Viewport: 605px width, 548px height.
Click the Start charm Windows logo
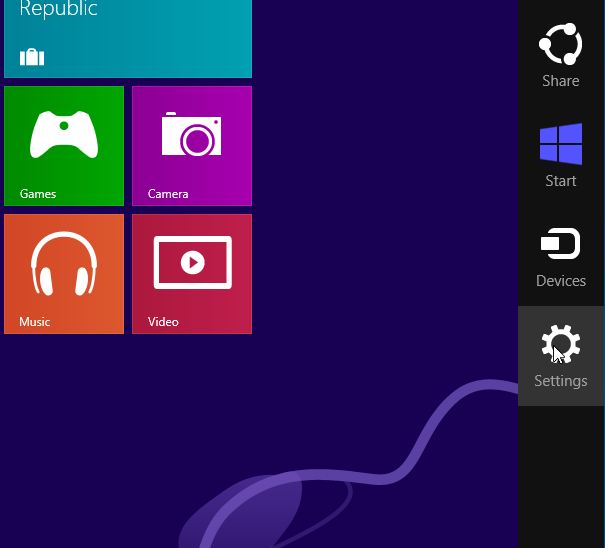coord(561,144)
